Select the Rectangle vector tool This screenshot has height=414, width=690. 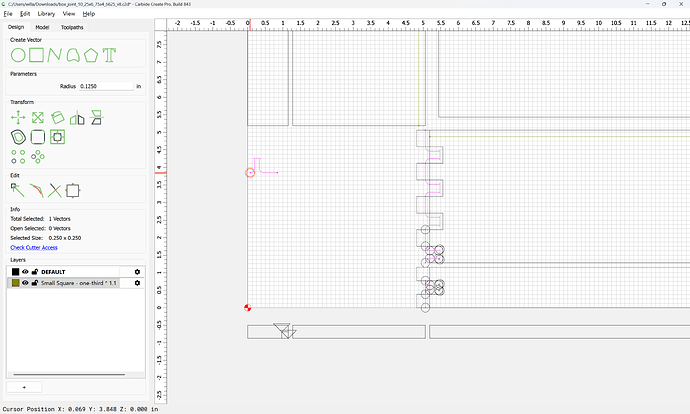37,55
